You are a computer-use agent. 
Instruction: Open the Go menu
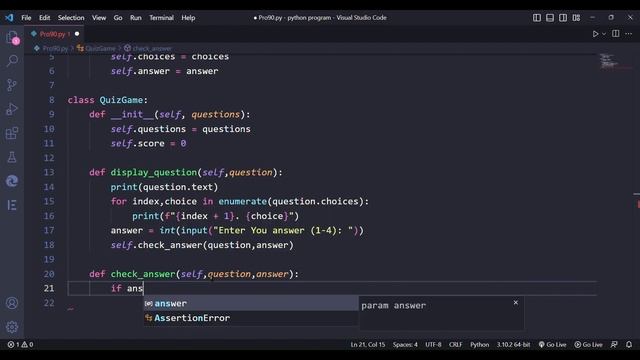(x=118, y=18)
